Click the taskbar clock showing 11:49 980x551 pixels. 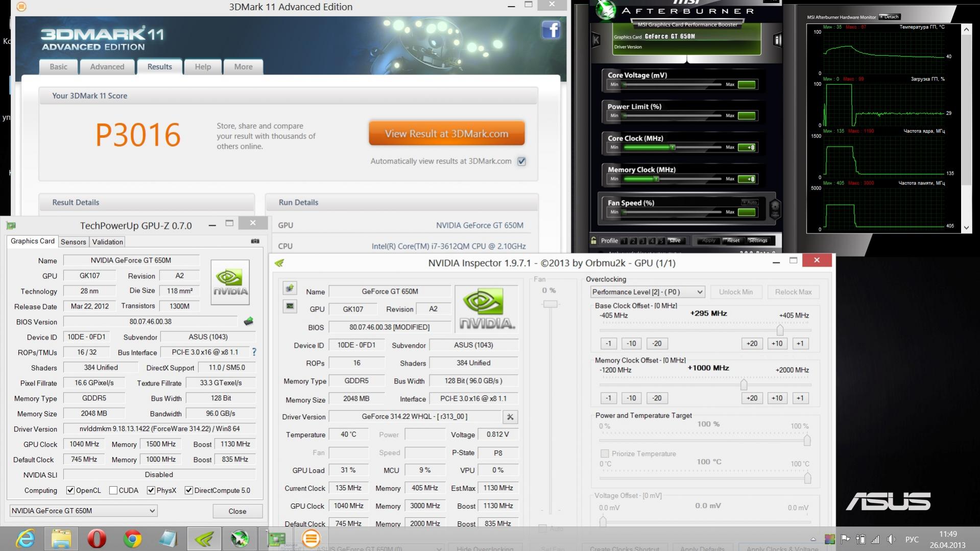947,534
